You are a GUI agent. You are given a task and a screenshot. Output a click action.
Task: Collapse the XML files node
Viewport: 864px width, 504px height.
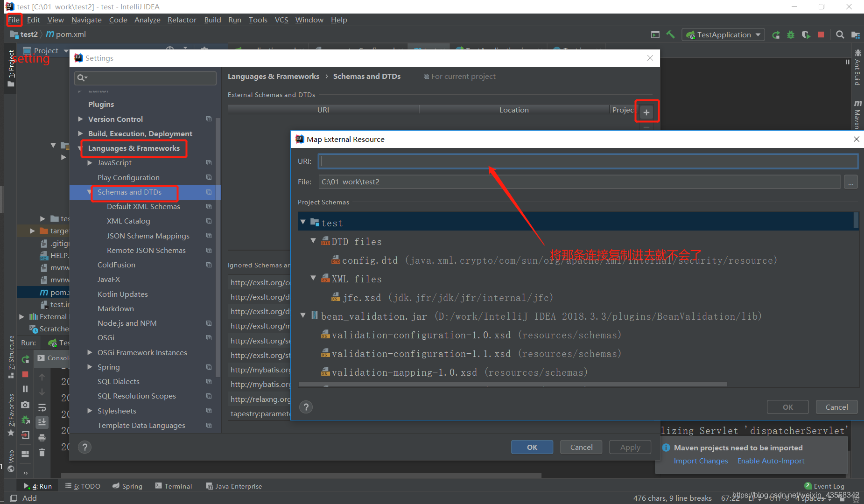click(313, 278)
